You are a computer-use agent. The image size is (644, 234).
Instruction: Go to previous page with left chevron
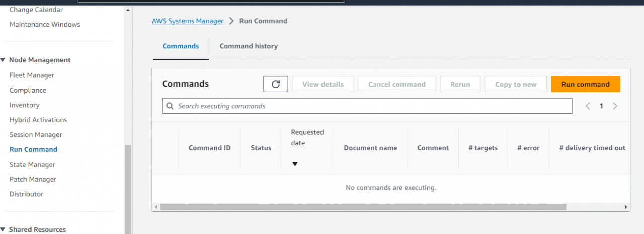click(588, 106)
